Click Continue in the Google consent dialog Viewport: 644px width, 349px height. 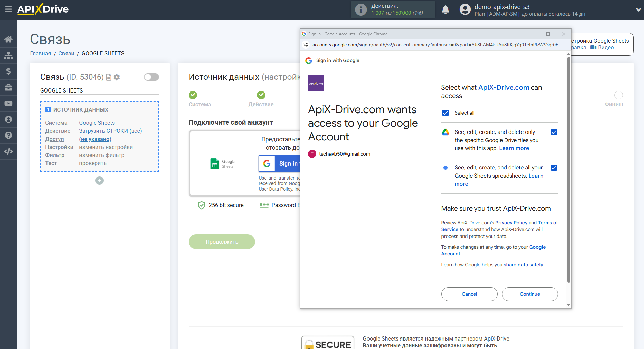(x=530, y=294)
